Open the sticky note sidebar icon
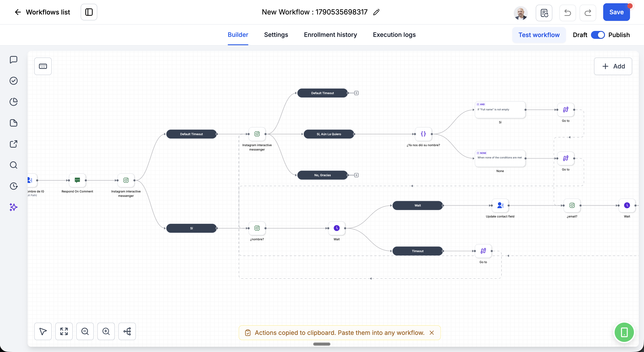This screenshot has height=352, width=644. (14, 123)
